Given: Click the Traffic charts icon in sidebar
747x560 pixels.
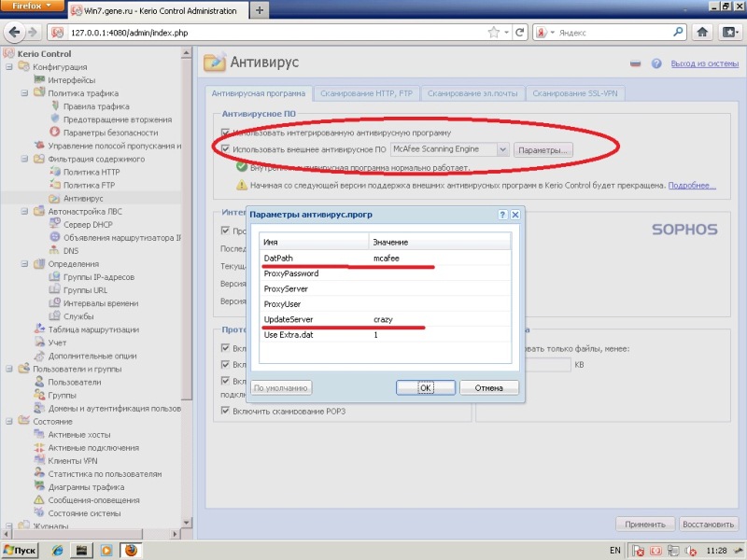Looking at the screenshot, I should (38, 487).
